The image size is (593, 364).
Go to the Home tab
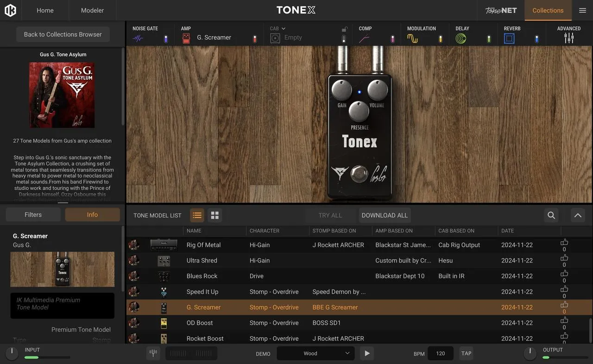pyautogui.click(x=45, y=10)
